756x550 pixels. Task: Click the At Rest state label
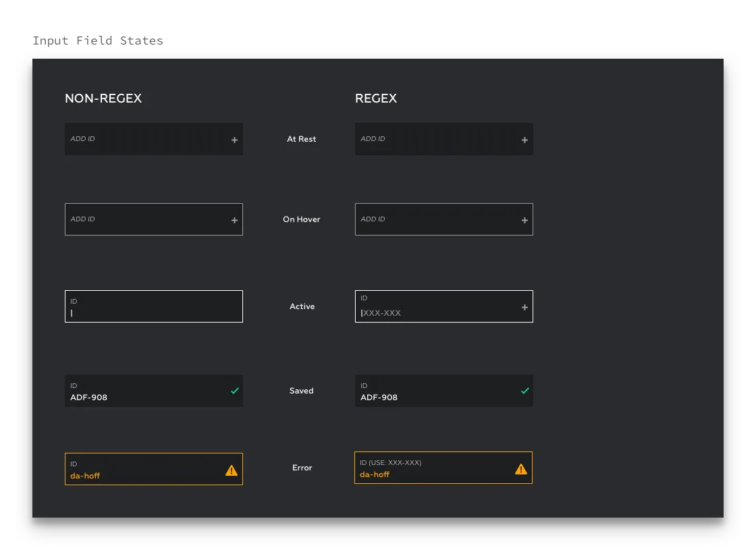point(301,139)
